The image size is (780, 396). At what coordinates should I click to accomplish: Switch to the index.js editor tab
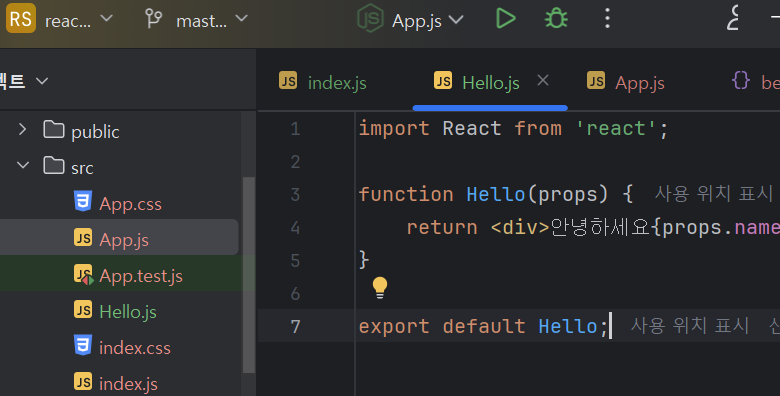pyautogui.click(x=323, y=83)
